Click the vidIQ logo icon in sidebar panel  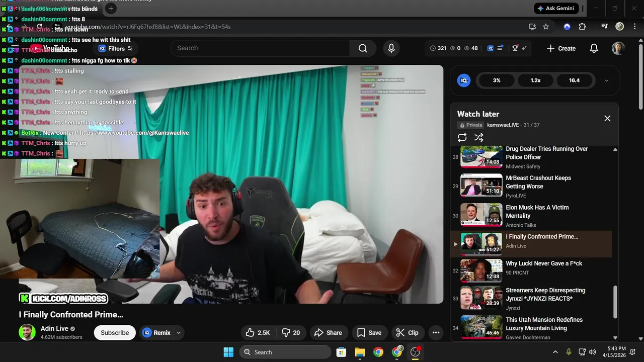464,80
